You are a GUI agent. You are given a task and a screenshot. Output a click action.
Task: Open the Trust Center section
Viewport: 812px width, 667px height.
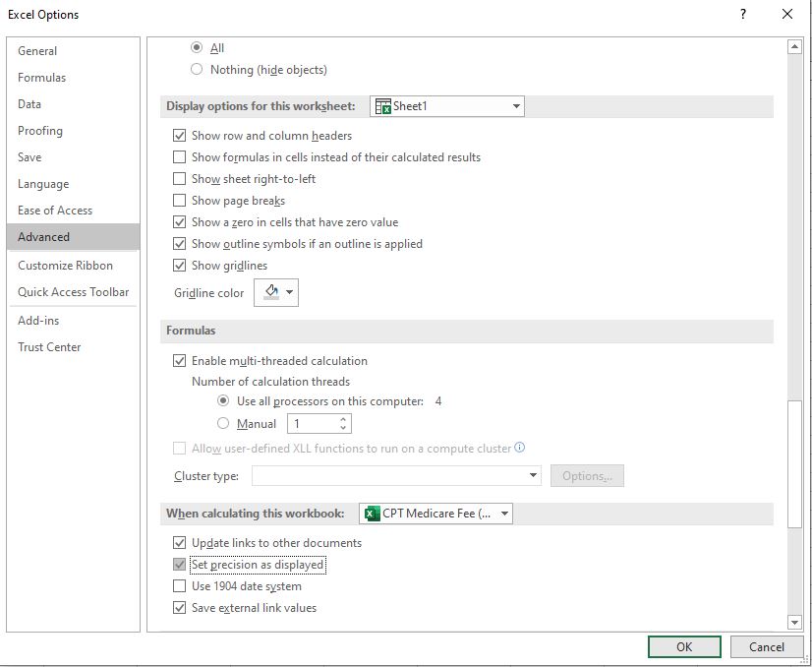click(x=49, y=347)
